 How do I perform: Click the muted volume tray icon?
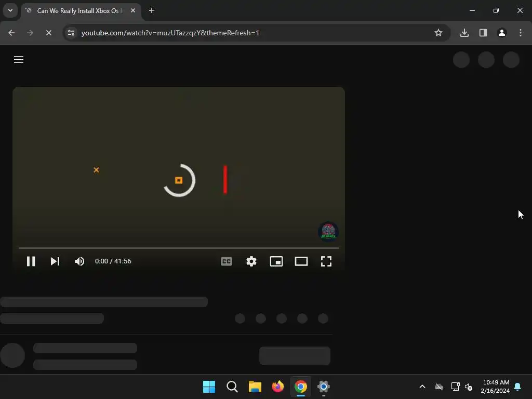click(x=469, y=387)
